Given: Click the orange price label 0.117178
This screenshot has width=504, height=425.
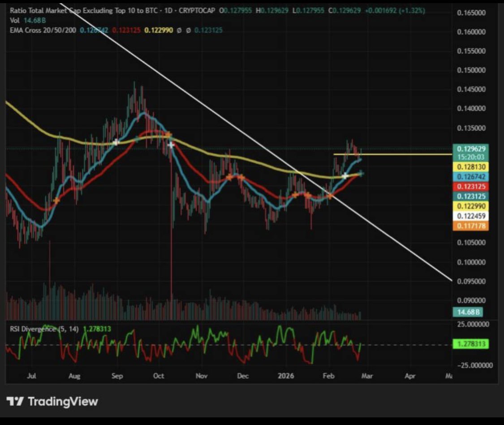Looking at the screenshot, I should (x=471, y=226).
